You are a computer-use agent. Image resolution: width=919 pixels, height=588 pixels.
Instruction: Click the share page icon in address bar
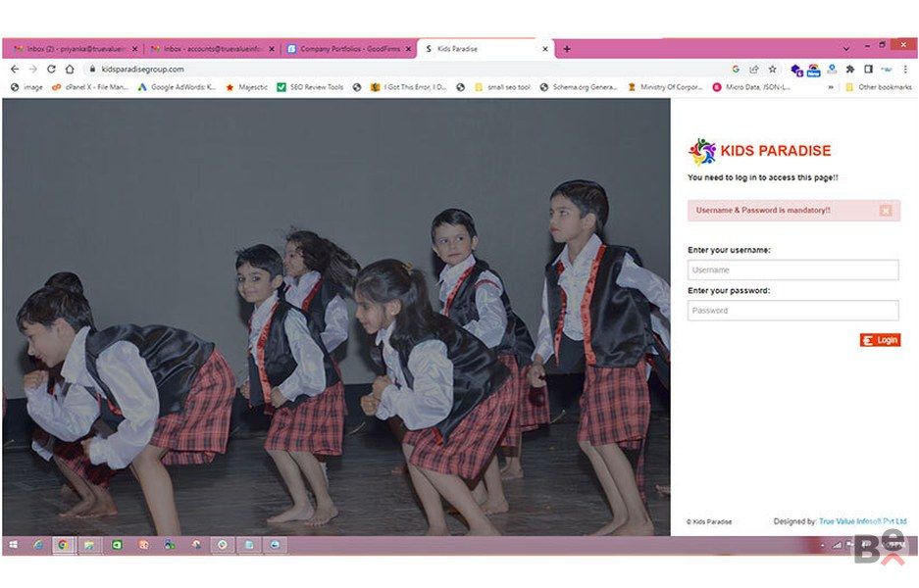[x=754, y=70]
